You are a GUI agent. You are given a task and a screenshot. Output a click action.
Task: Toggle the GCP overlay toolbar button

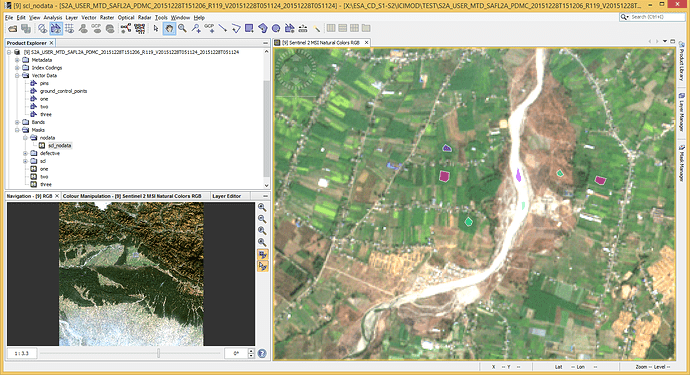click(96, 29)
